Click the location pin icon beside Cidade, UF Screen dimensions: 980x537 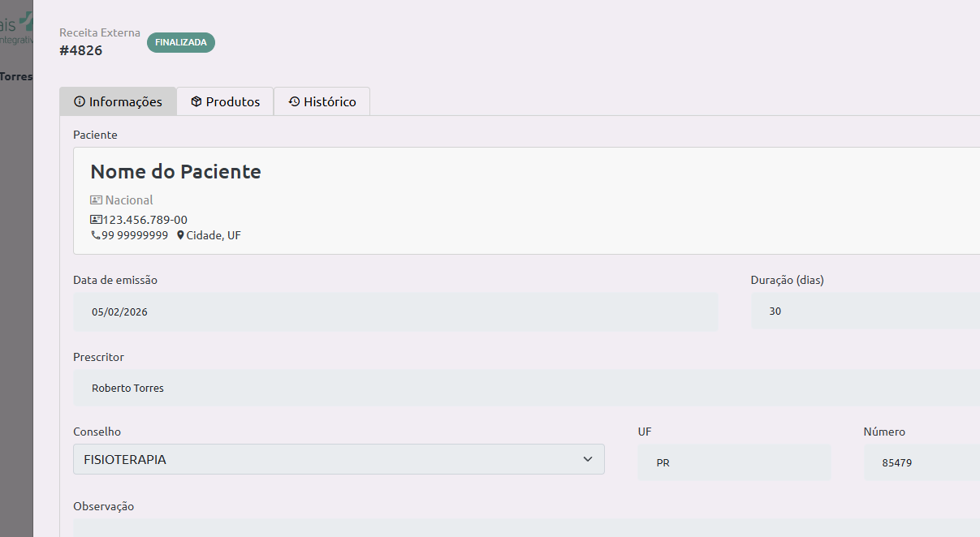pyautogui.click(x=180, y=235)
